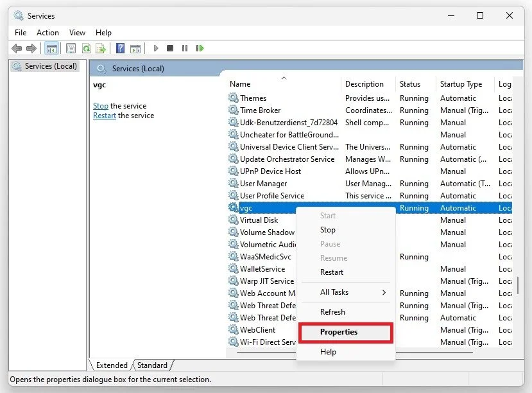Viewport: 532px width, 393px height.
Task: Expand the All Tasks submenu arrow
Action: point(384,292)
